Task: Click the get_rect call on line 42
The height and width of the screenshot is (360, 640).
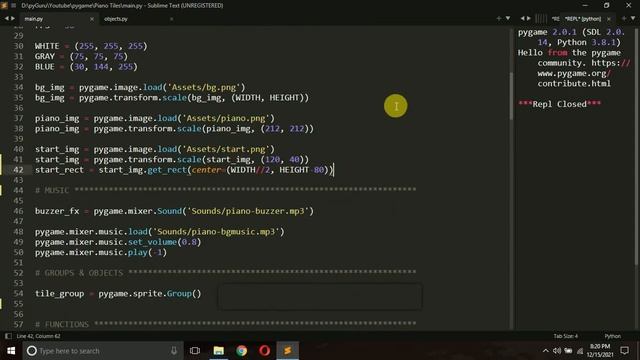Action: [167, 170]
